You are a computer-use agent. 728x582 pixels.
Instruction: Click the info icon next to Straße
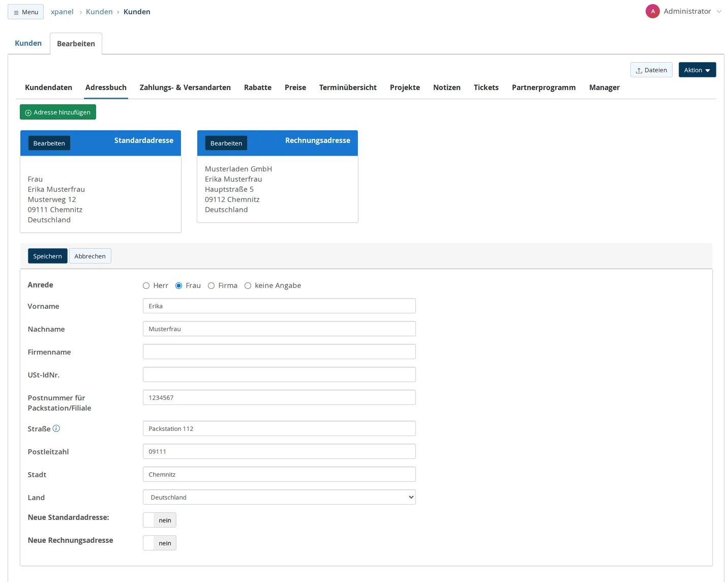[x=56, y=428]
